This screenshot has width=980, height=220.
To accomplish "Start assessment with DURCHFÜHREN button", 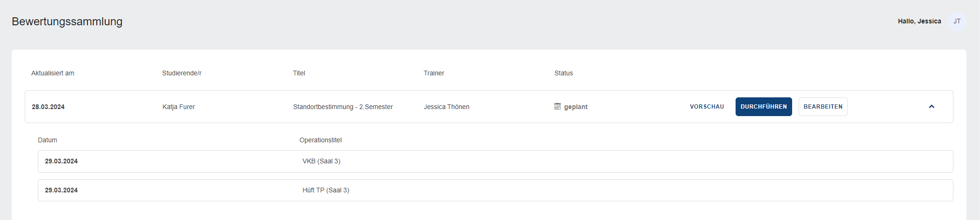I will (764, 107).
